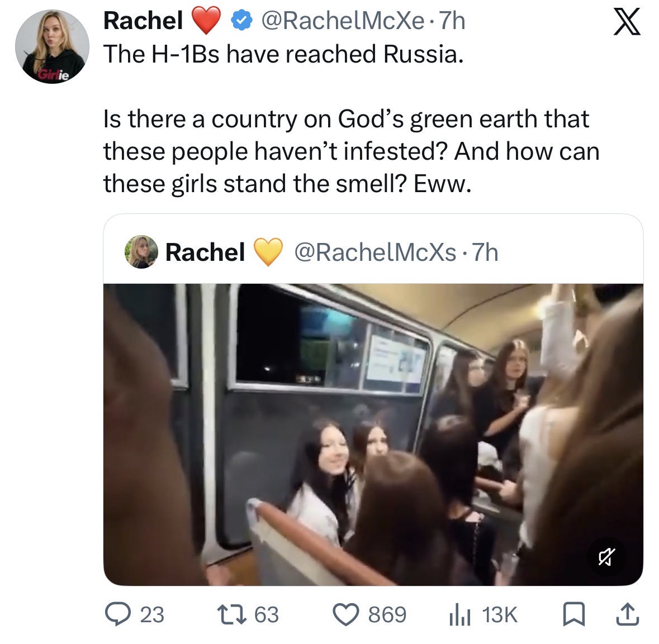Unmute the embedded video speaker icon
This screenshot has width=659, height=644.
606,557
